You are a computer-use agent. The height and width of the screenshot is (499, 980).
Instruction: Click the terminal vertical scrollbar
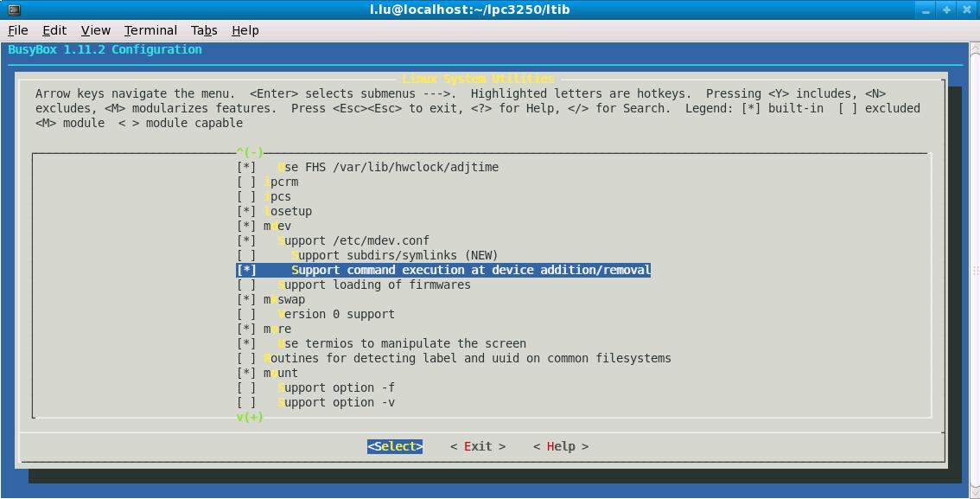pos(975,270)
